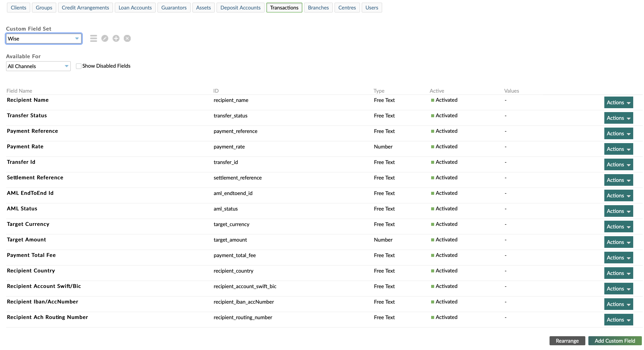
Task: Click the recipient_iban_accNumber ID cell
Action: (244, 302)
